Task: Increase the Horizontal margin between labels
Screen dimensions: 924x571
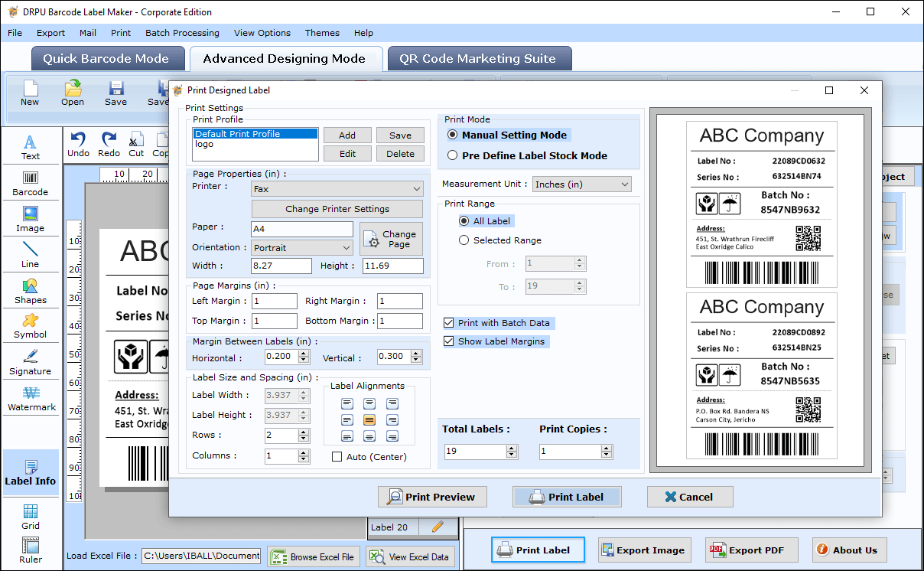Action: [304, 354]
